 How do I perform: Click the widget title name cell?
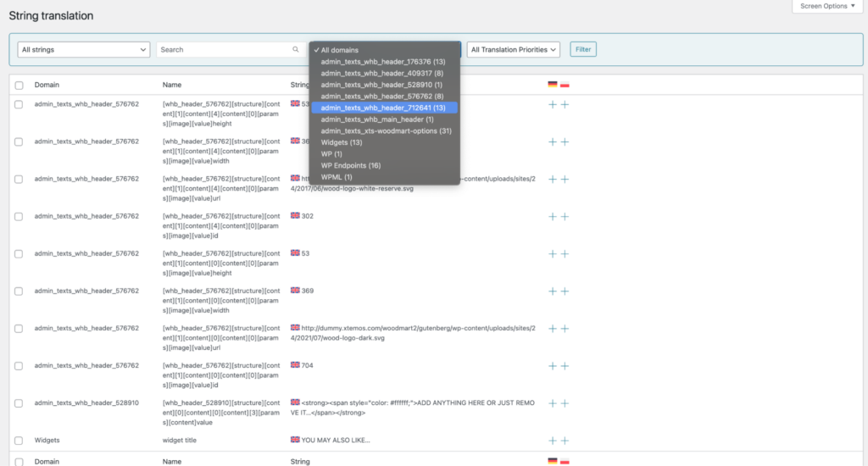(x=180, y=440)
